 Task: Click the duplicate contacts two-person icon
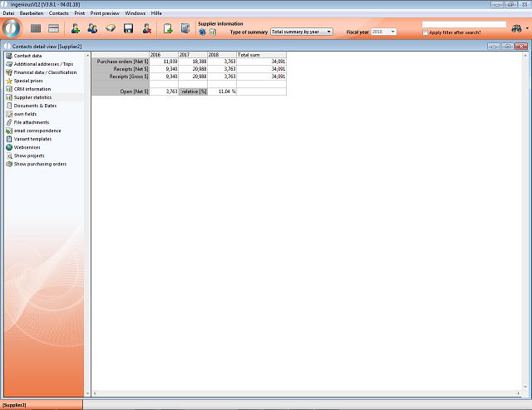point(92,28)
